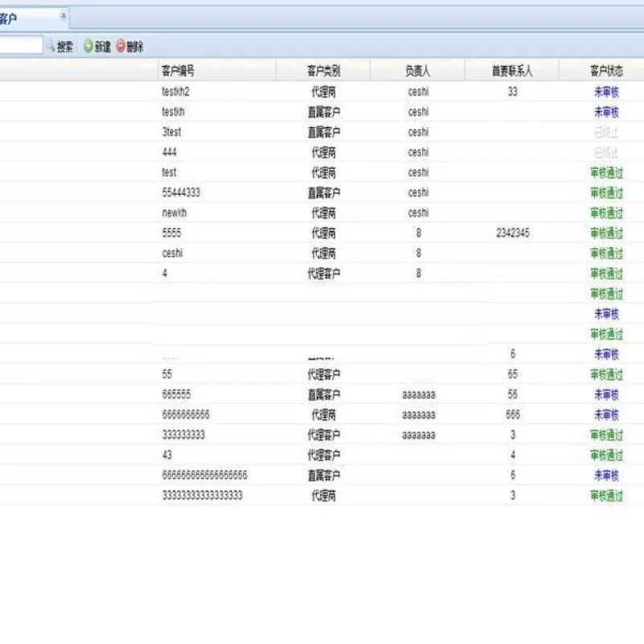Select customer number 43
Screen dimensions: 644x644
(x=167, y=455)
